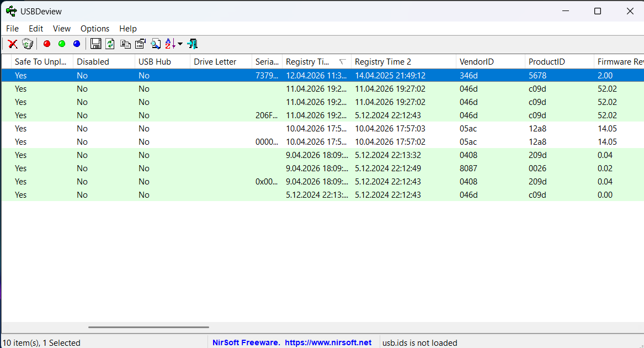Click the serial cell starting 0000

coord(267,142)
